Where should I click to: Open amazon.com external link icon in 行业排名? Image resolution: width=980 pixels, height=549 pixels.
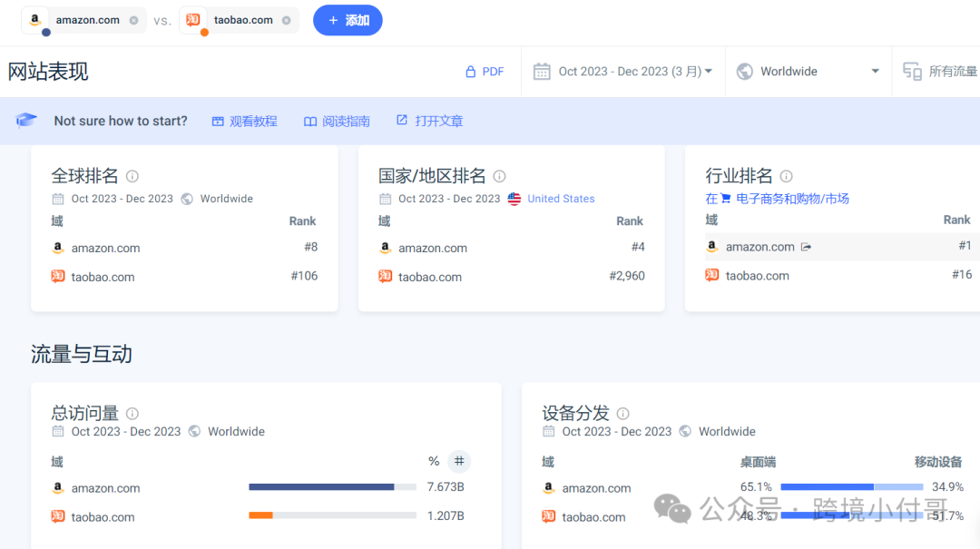pyautogui.click(x=807, y=247)
